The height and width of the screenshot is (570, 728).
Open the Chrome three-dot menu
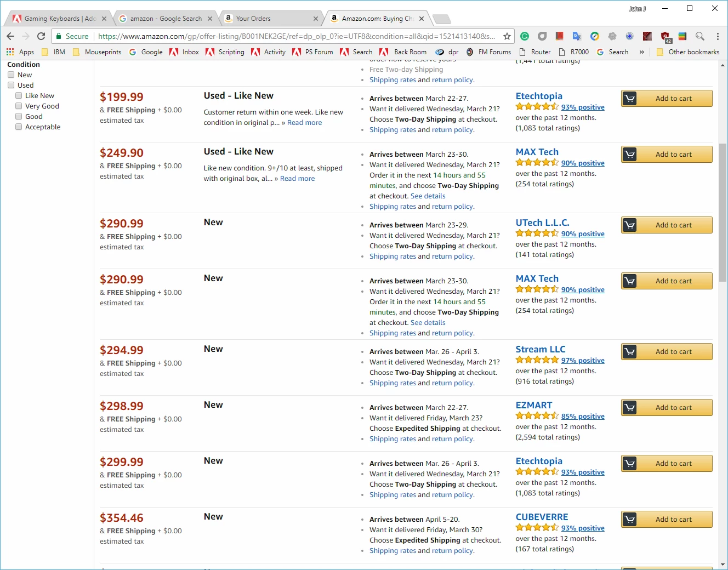click(718, 36)
